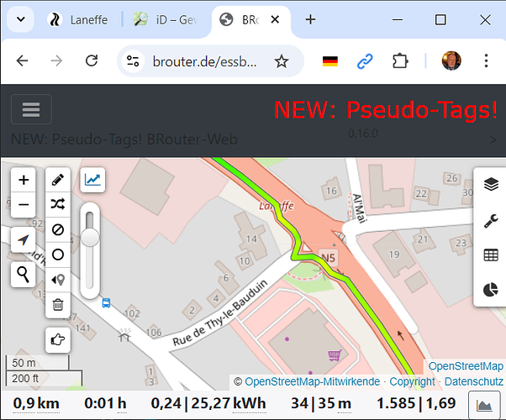Click the magnifier search location button
Screen dimensions: 506x420
(x=23, y=274)
